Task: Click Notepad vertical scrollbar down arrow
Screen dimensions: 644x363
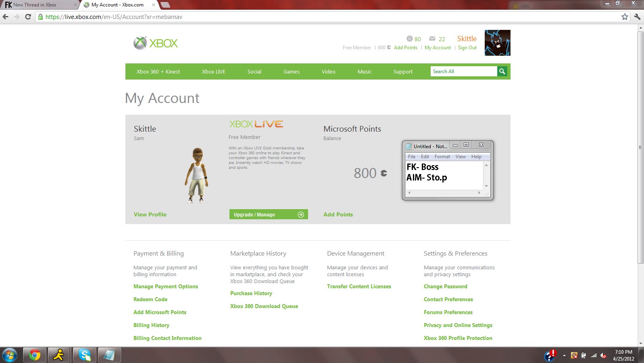Action: pos(486,186)
